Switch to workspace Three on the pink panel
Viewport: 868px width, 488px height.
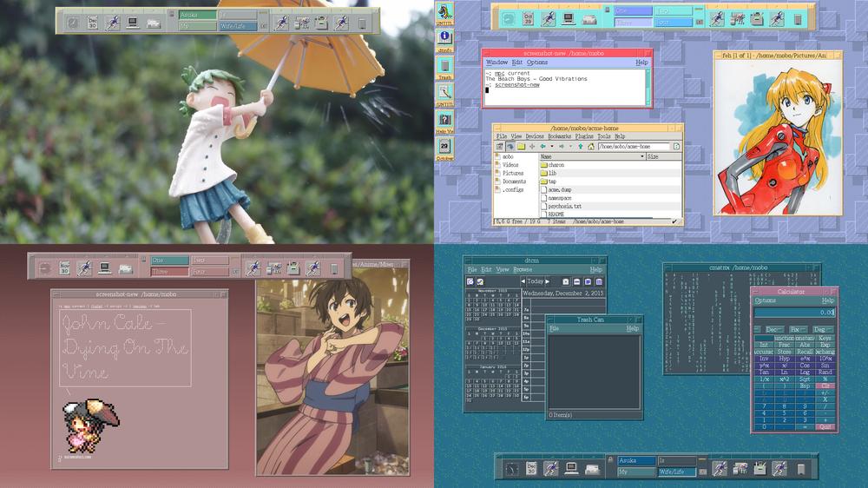pos(169,272)
